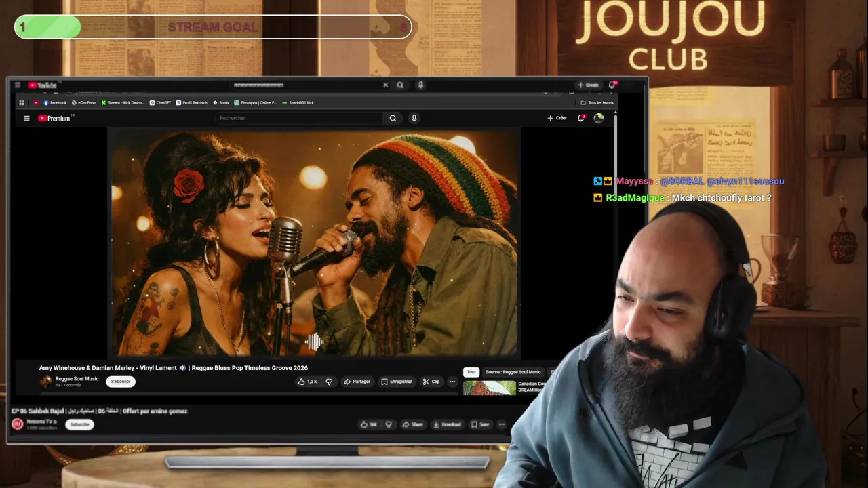Open notifications bell next to Créer

[x=581, y=118]
